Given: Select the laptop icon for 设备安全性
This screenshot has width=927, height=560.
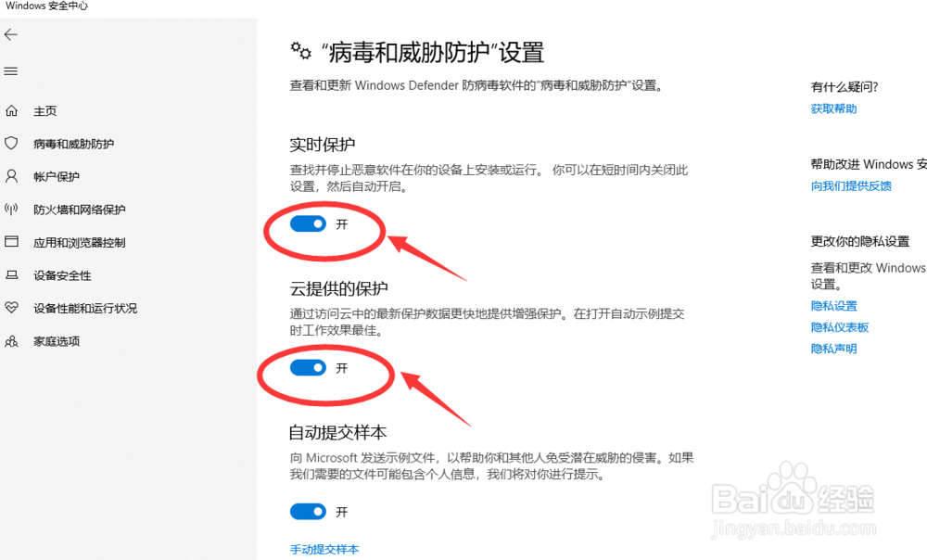Looking at the screenshot, I should point(11,275).
